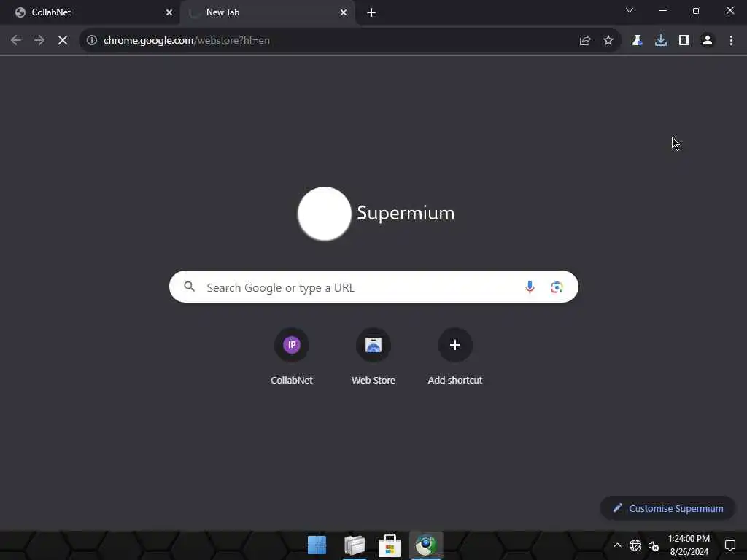Open the Web Store shortcut
The height and width of the screenshot is (560, 747).
pos(373,356)
